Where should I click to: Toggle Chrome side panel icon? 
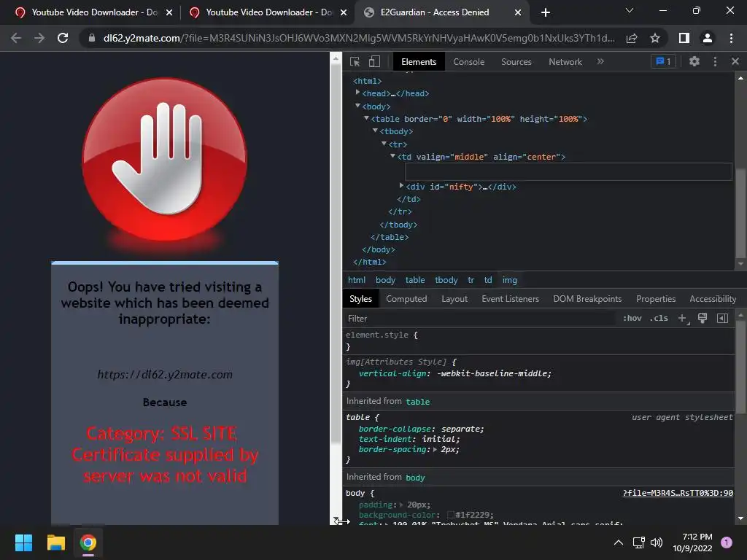pyautogui.click(x=684, y=38)
